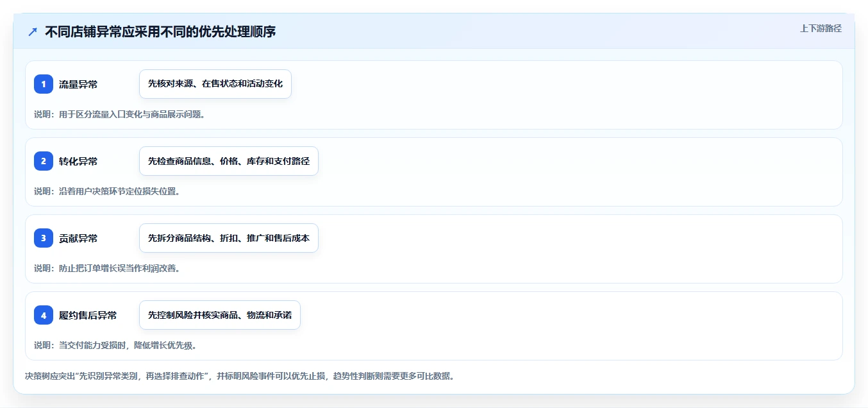868x408 pixels.
Task: Click the 贡献异常 label
Action: [78, 238]
